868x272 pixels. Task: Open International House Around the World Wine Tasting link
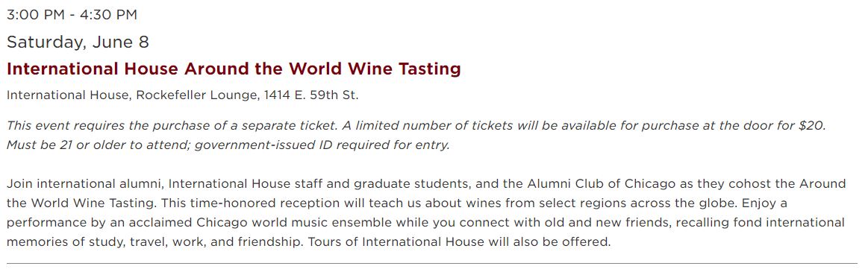point(234,69)
